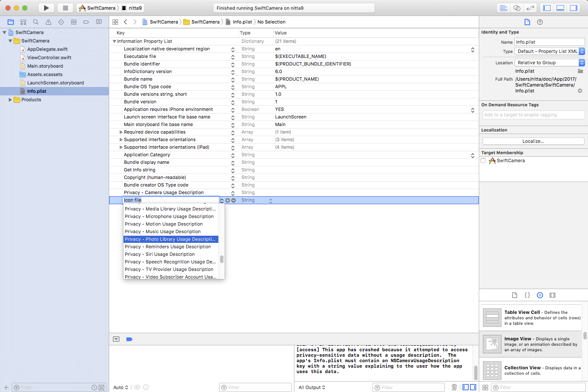This screenshot has height=392, width=588.
Task: Open the issue navigator warning icon
Action: point(48,22)
